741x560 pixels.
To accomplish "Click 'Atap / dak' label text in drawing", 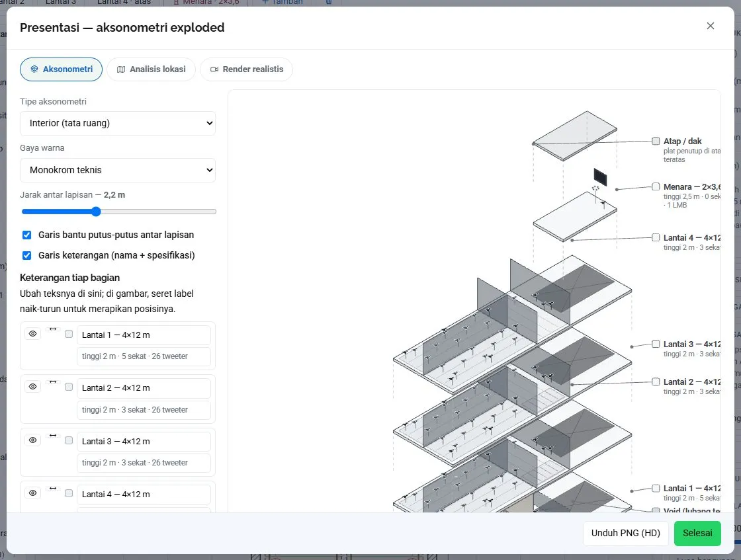I will coord(682,141).
